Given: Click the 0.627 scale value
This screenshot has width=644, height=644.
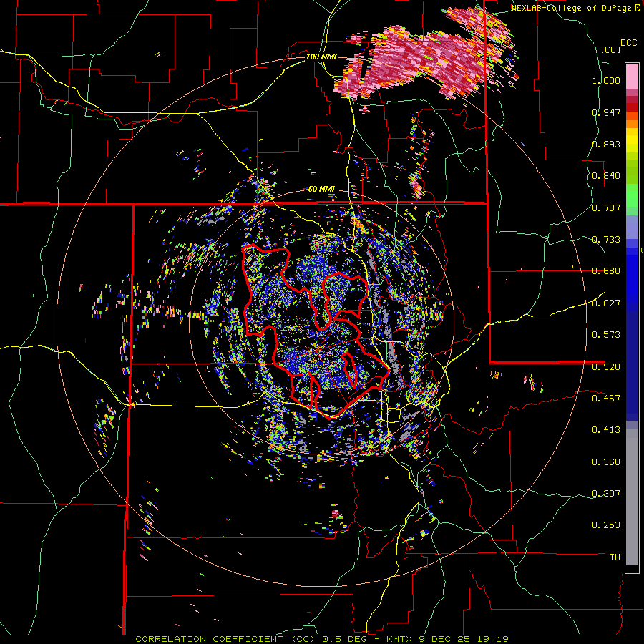Looking at the screenshot, I should click(606, 303).
